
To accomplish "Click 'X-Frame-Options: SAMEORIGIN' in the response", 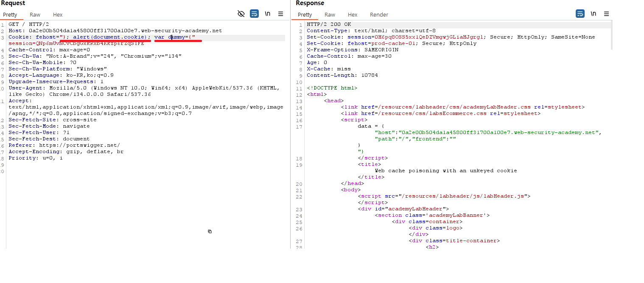I will (x=353, y=50).
